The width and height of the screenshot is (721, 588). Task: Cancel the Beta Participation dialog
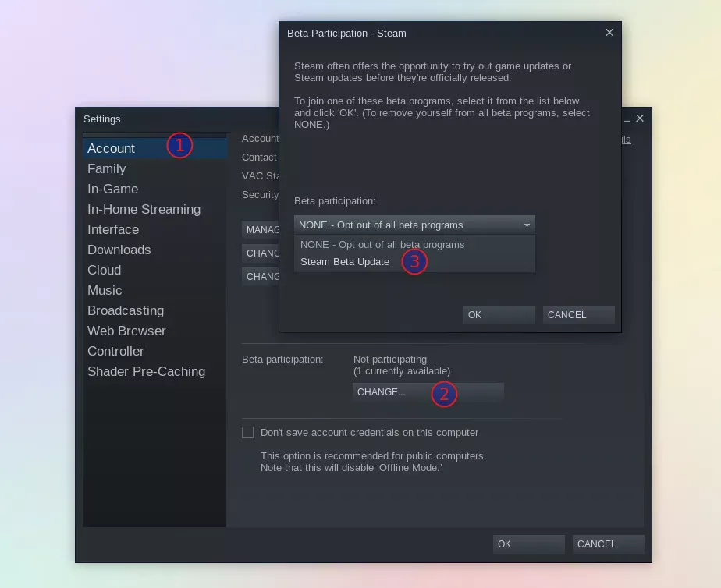click(x=578, y=315)
